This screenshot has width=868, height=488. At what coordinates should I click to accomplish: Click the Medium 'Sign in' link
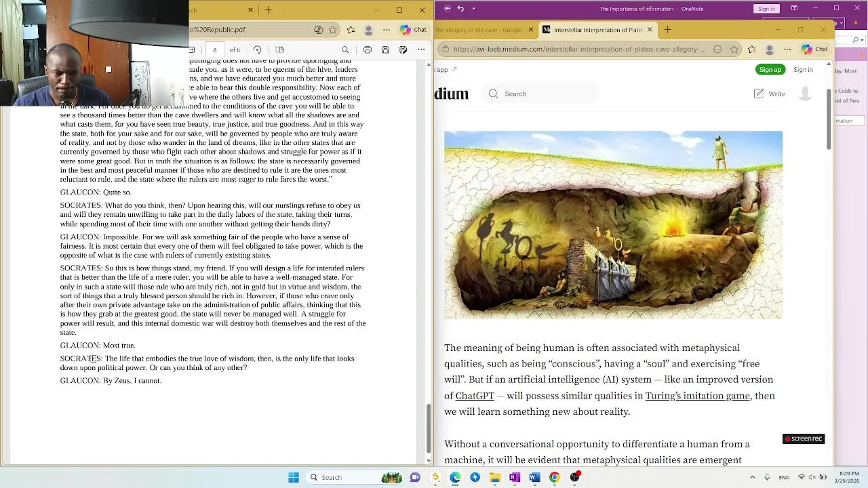coord(803,70)
